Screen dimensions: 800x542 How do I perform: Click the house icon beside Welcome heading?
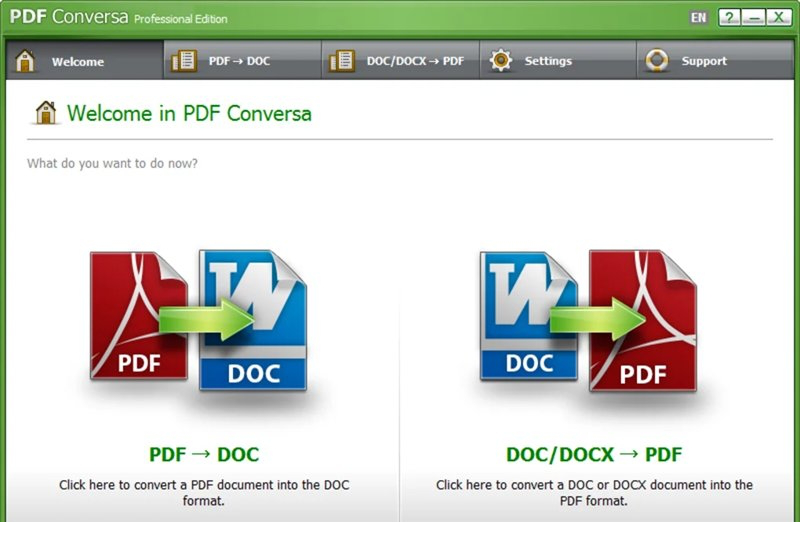pyautogui.click(x=46, y=113)
